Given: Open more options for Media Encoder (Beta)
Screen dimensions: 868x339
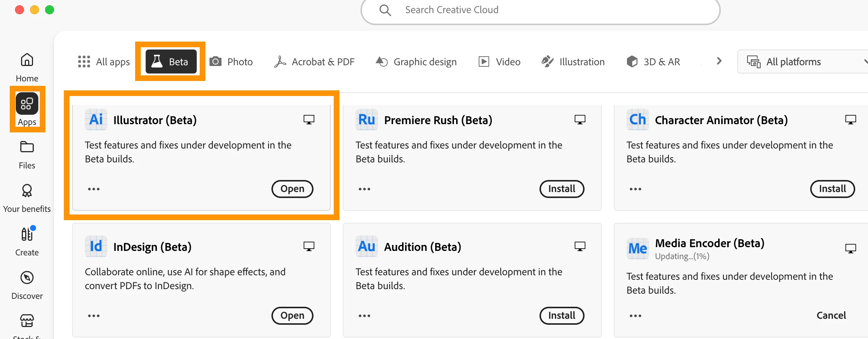Looking at the screenshot, I should click(x=636, y=316).
